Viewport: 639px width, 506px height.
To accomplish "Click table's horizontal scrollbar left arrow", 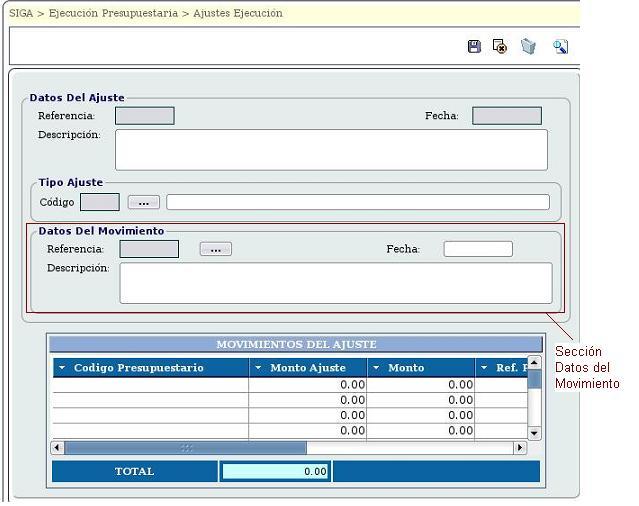I will (57, 448).
